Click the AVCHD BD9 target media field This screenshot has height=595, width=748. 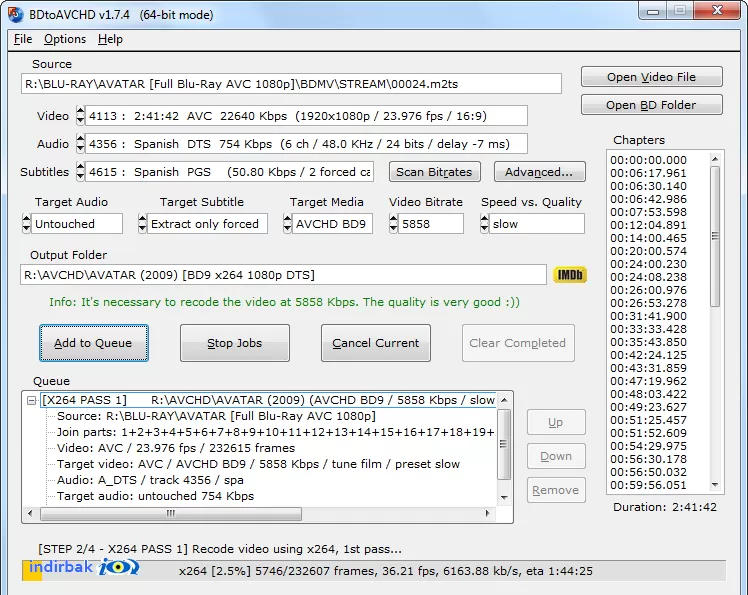coord(332,224)
